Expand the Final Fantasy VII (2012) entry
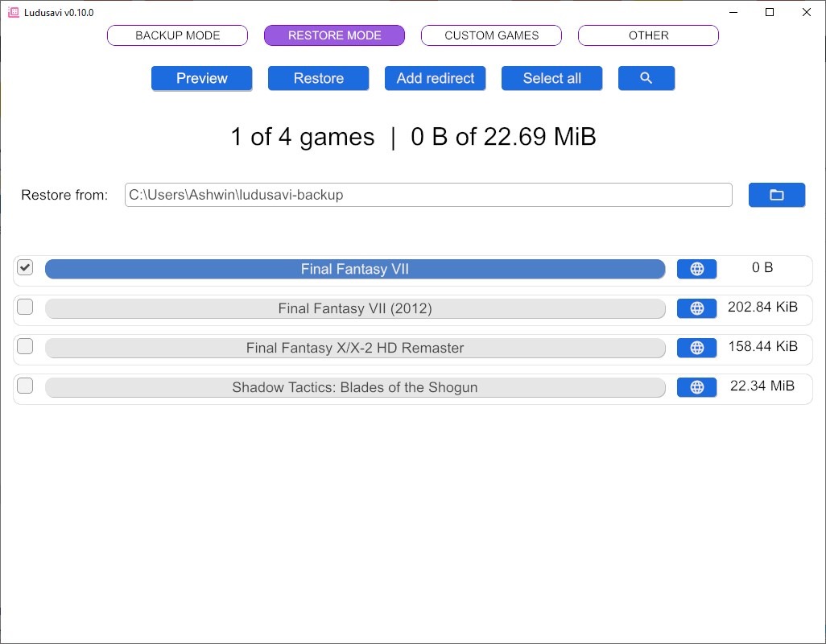826x644 pixels. [x=355, y=308]
